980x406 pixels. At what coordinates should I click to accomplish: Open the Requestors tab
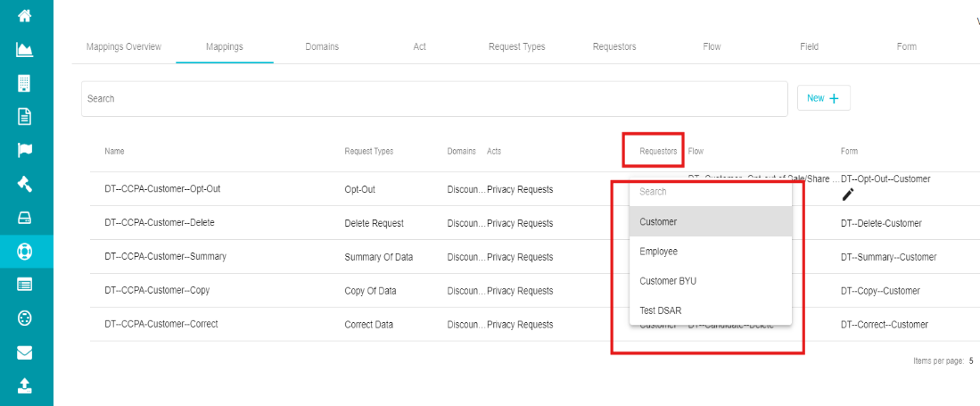point(614,47)
